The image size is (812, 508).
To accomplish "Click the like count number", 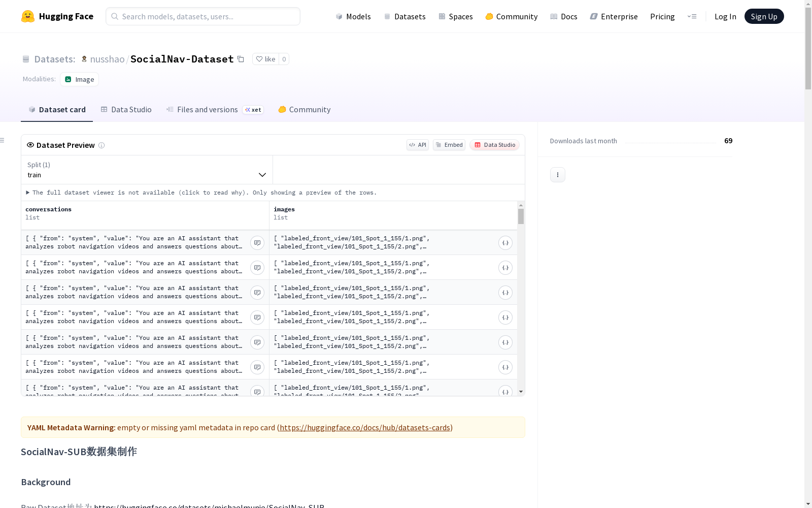I will click(284, 59).
